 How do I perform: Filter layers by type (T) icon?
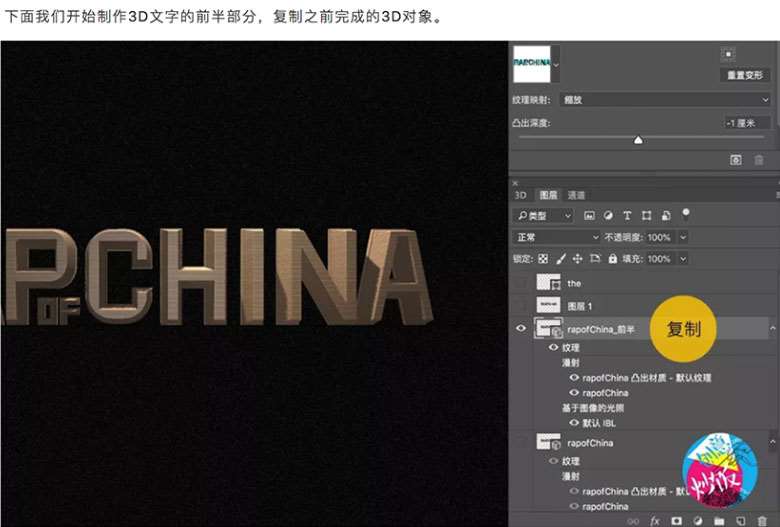[x=627, y=215]
